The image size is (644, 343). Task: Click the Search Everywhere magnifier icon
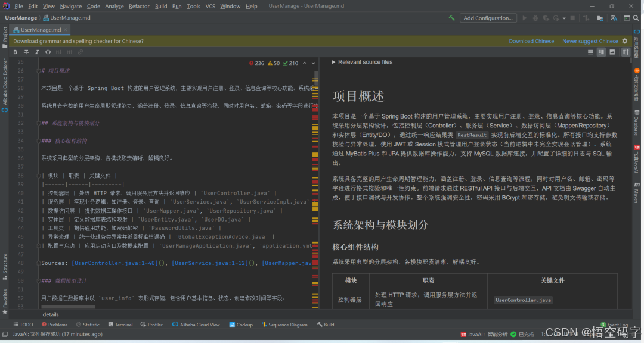coord(636,18)
